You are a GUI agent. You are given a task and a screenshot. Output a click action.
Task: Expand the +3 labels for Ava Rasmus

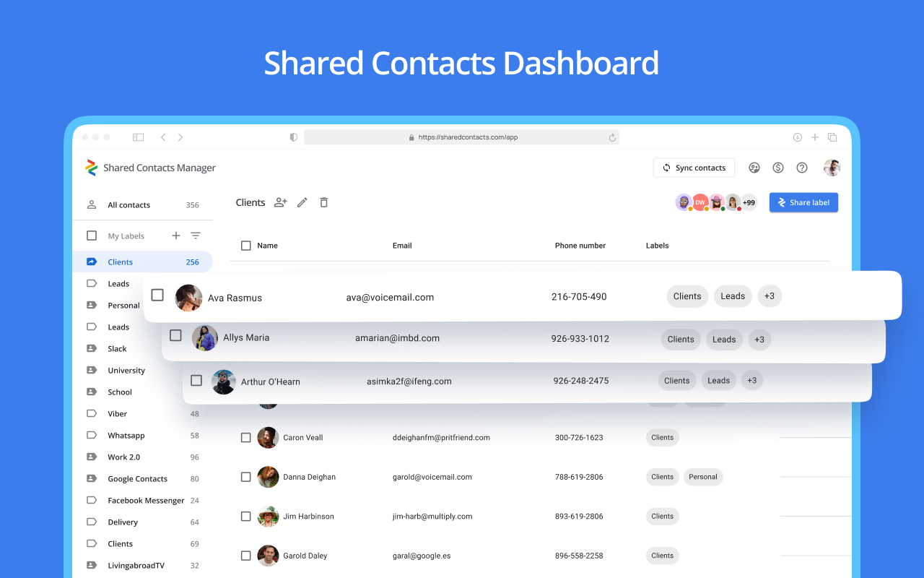(770, 296)
